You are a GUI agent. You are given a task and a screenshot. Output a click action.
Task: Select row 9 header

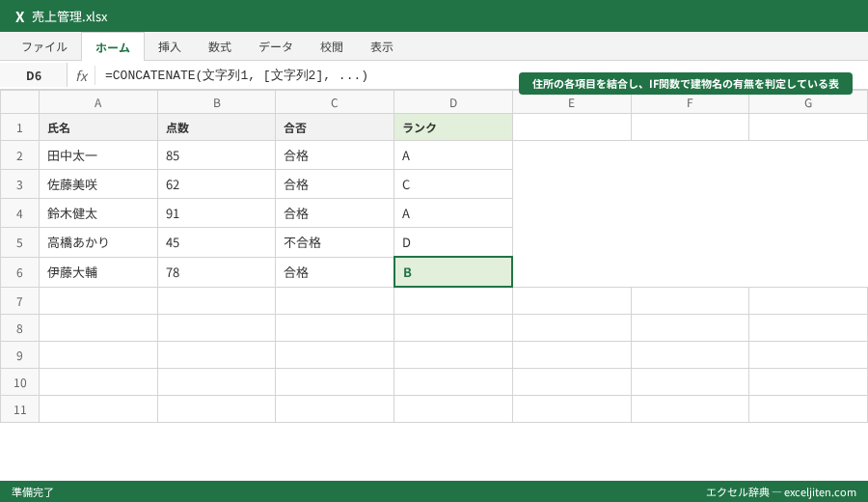coord(19,355)
